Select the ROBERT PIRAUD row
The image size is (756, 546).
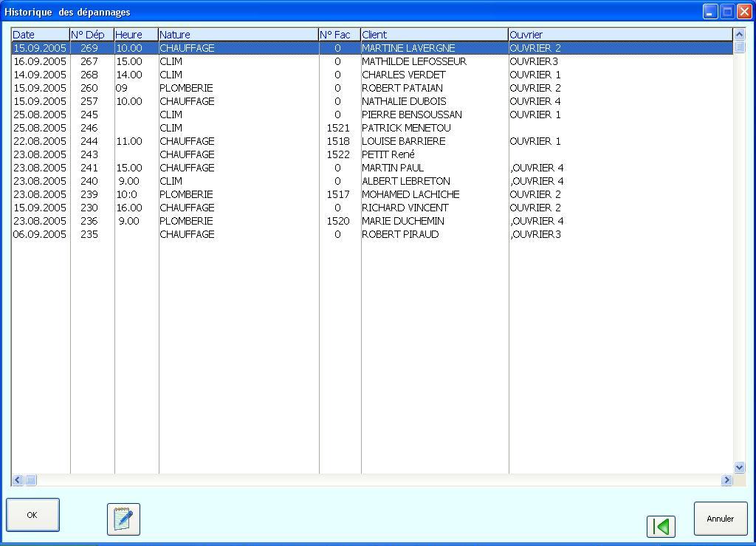click(399, 234)
